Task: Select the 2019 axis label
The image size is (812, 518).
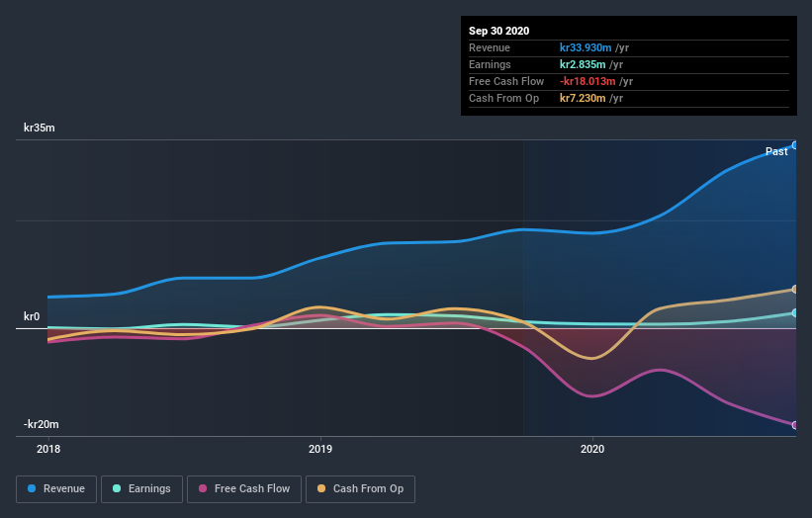Action: coord(320,449)
